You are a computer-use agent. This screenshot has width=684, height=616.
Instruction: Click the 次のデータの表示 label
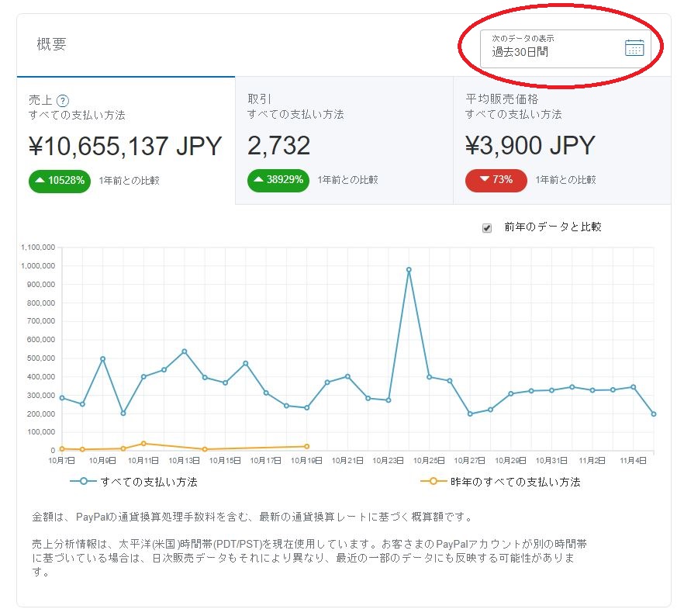(523, 38)
